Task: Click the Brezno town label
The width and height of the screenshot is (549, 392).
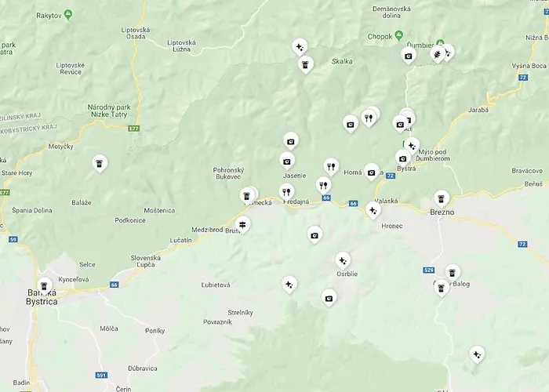Action: click(x=442, y=212)
